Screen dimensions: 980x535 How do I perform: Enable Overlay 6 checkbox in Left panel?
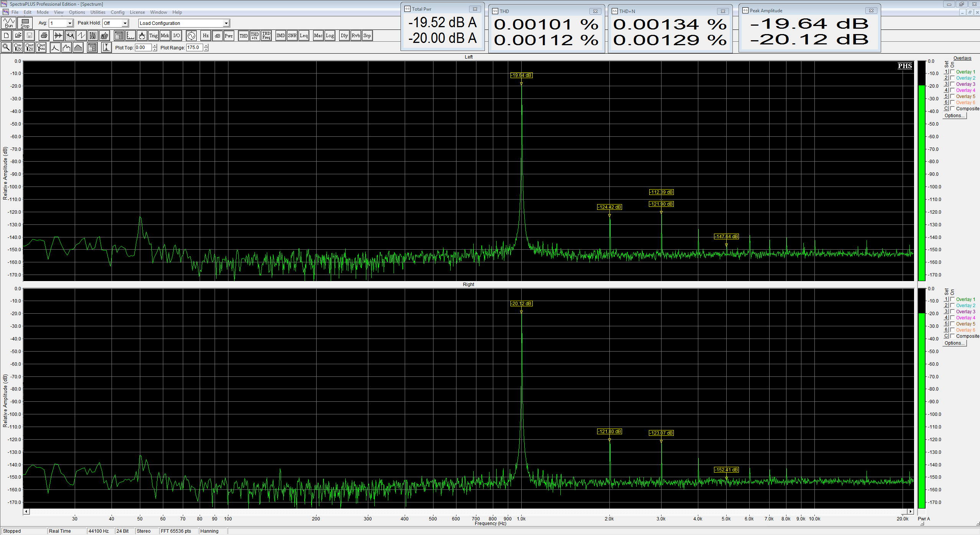(952, 102)
